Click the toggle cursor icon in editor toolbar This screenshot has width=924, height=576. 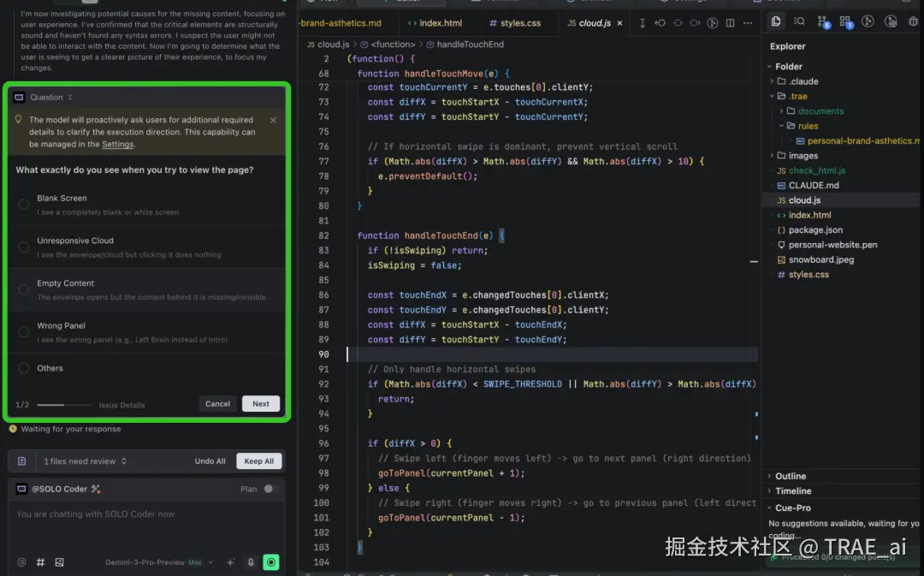tap(643, 23)
